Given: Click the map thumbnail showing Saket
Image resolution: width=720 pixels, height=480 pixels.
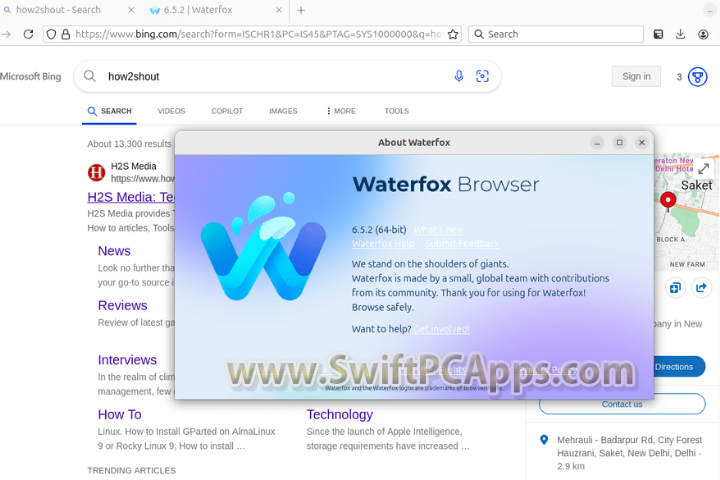Looking at the screenshot, I should [686, 212].
